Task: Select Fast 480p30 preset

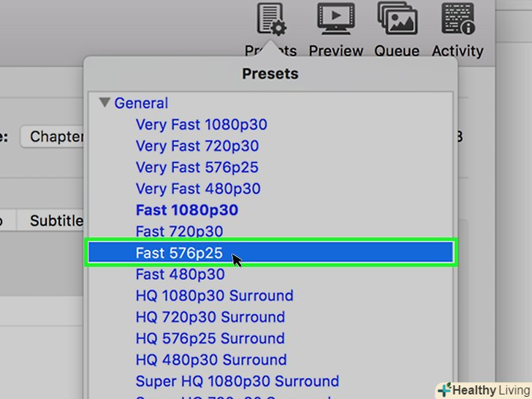Action: [x=180, y=275]
